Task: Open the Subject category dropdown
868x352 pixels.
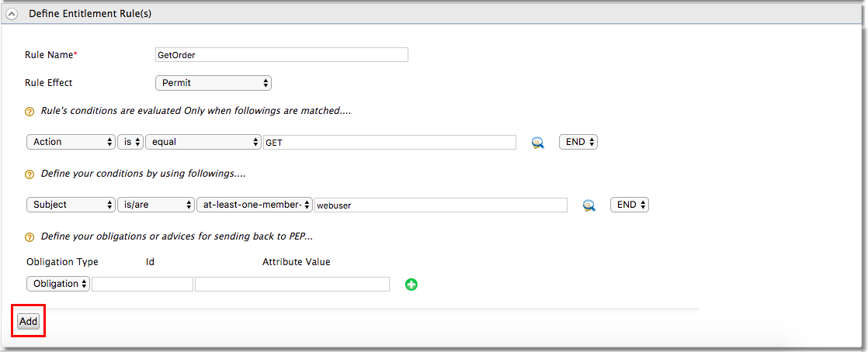Action: click(71, 205)
